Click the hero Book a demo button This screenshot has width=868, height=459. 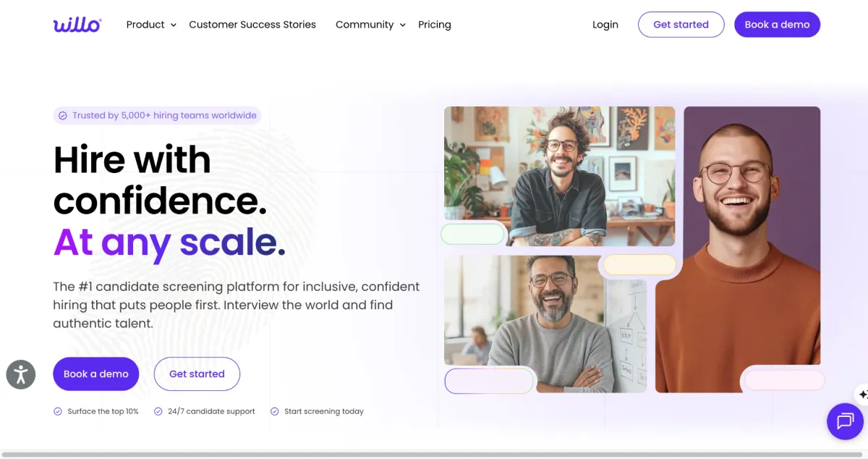coord(95,374)
